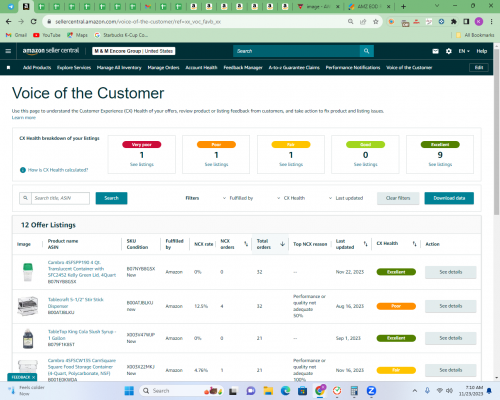This screenshot has width=500, height=400.
Task: Open the Seller Central hamburger menu
Action: 8,51
